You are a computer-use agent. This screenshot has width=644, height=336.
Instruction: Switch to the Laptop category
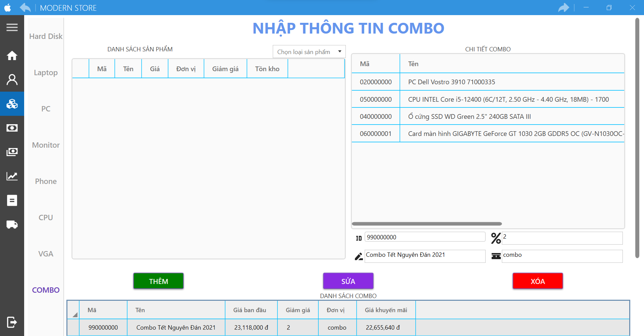click(x=46, y=73)
